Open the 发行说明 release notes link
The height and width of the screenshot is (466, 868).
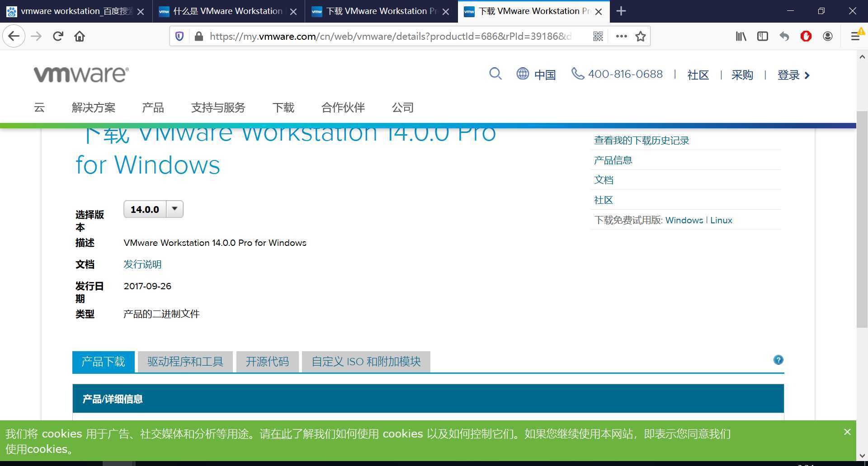click(142, 264)
